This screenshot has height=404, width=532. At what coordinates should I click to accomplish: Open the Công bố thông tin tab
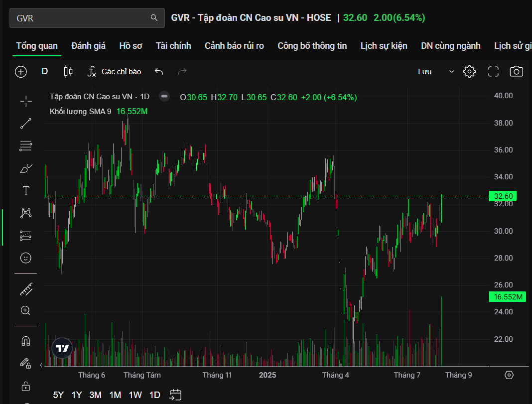pyautogui.click(x=312, y=46)
